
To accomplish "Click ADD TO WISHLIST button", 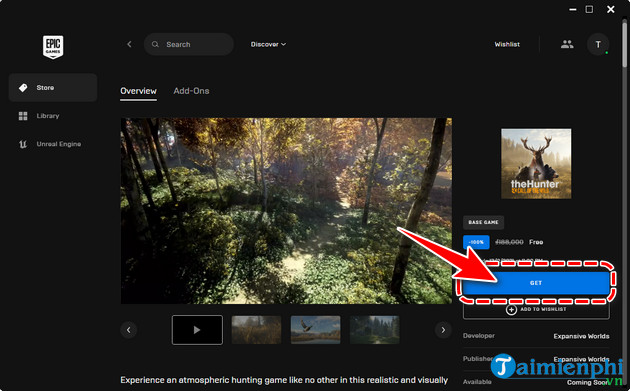I will click(x=536, y=309).
